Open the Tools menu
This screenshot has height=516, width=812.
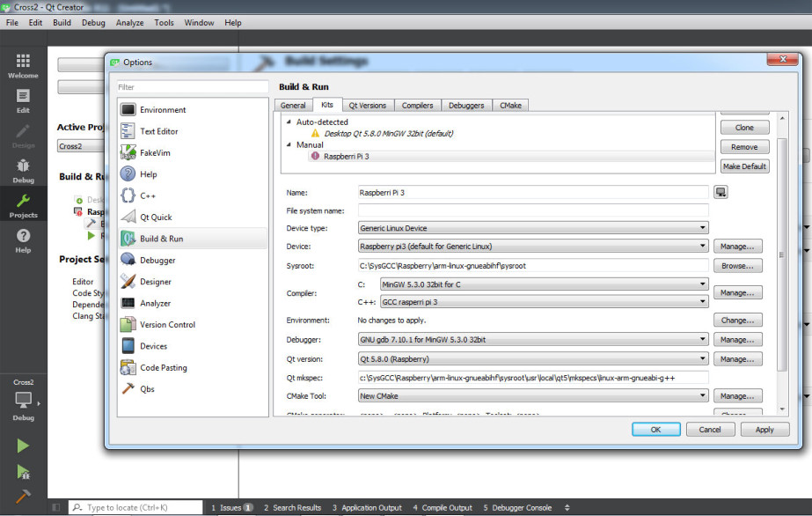pos(164,23)
